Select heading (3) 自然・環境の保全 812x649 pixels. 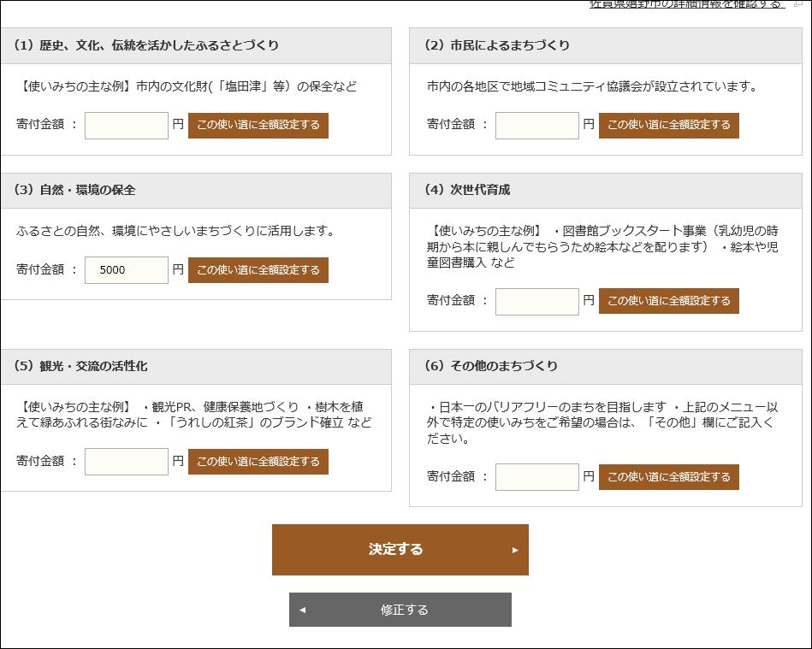tap(74, 190)
